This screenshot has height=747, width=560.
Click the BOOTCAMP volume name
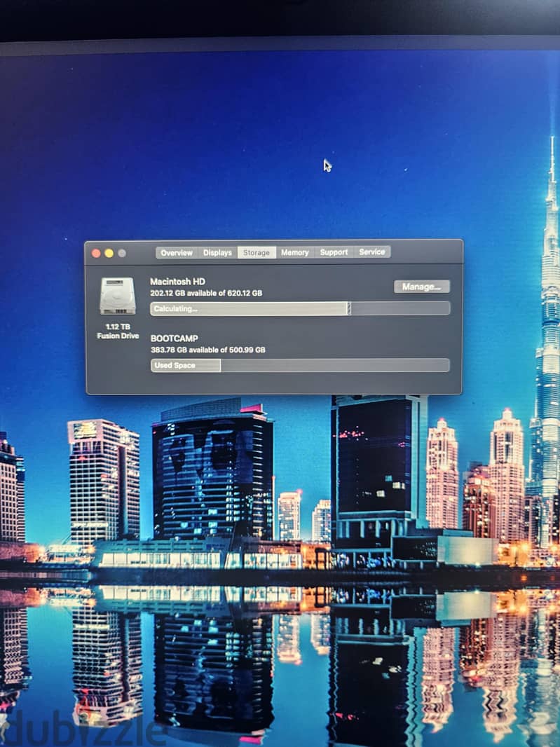pos(175,338)
